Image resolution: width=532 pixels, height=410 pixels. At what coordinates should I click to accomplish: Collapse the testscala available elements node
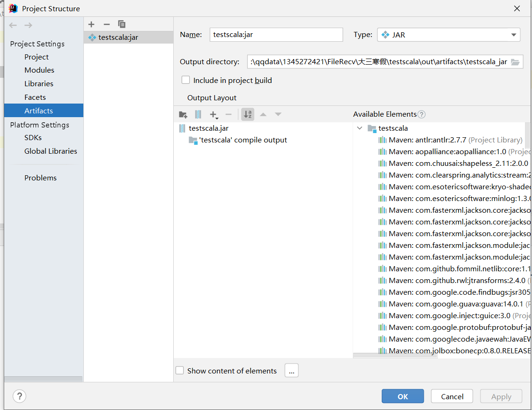coord(360,128)
